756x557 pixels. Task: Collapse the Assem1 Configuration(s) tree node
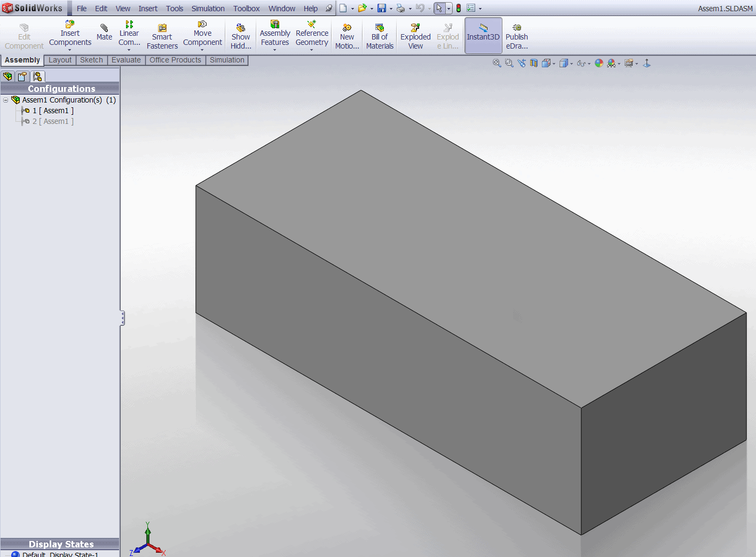pyautogui.click(x=5, y=100)
